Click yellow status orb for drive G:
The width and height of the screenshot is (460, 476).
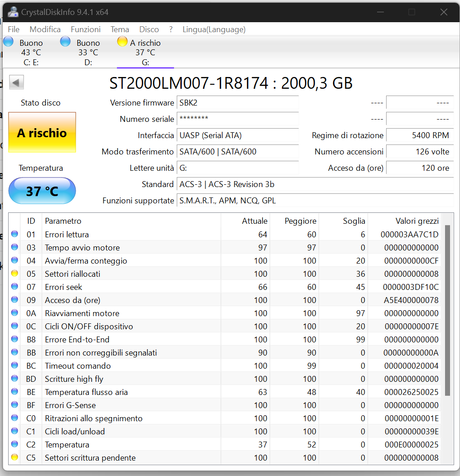coord(122,41)
